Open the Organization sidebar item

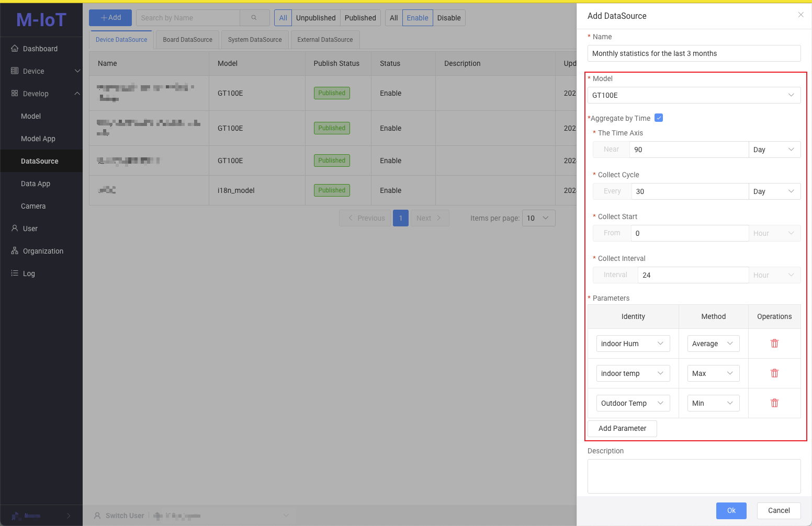43,251
